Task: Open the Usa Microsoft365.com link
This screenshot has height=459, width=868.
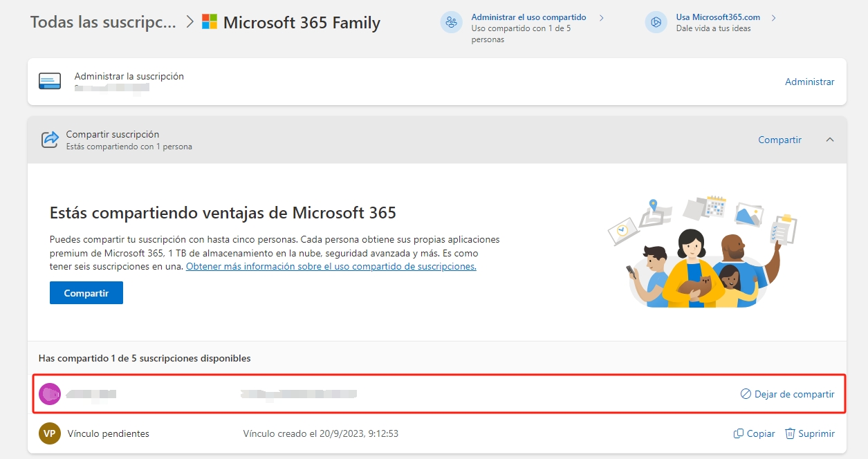Action: pyautogui.click(x=718, y=17)
